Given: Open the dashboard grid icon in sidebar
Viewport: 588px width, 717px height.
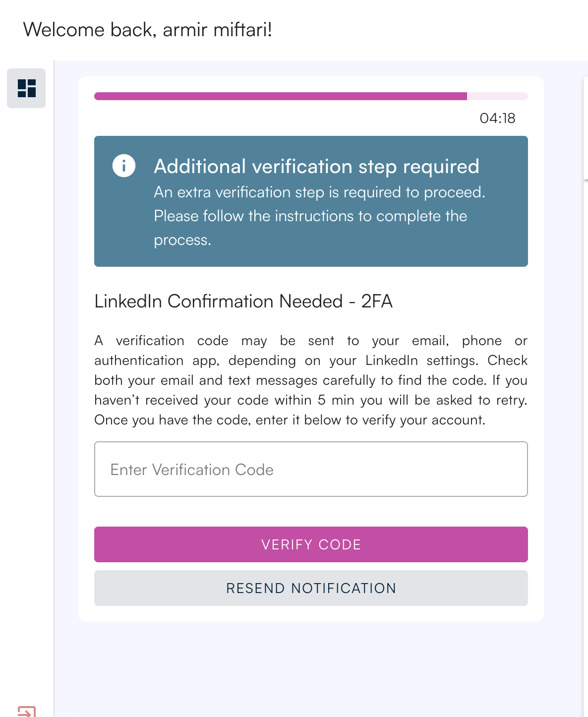Looking at the screenshot, I should click(x=26, y=88).
